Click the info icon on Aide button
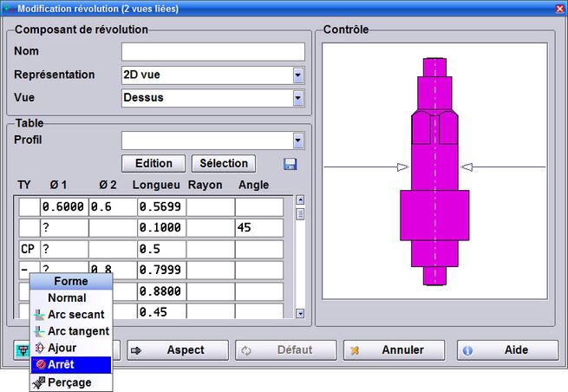The width and height of the screenshot is (568, 392). click(467, 350)
